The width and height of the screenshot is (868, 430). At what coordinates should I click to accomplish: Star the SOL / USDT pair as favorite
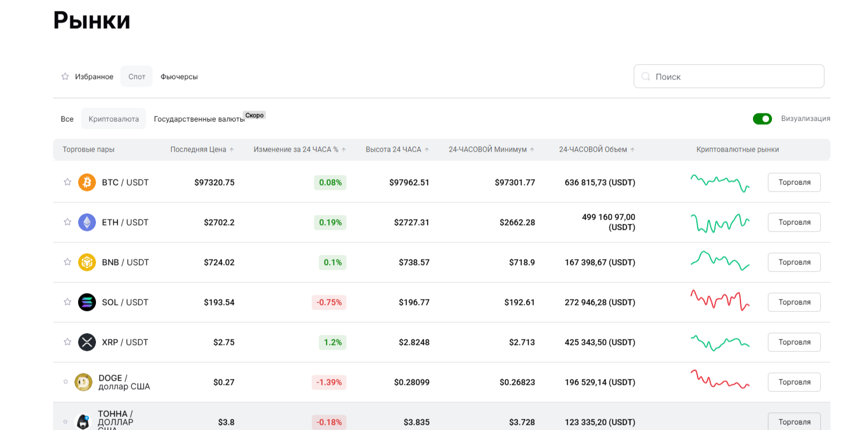coord(67,302)
